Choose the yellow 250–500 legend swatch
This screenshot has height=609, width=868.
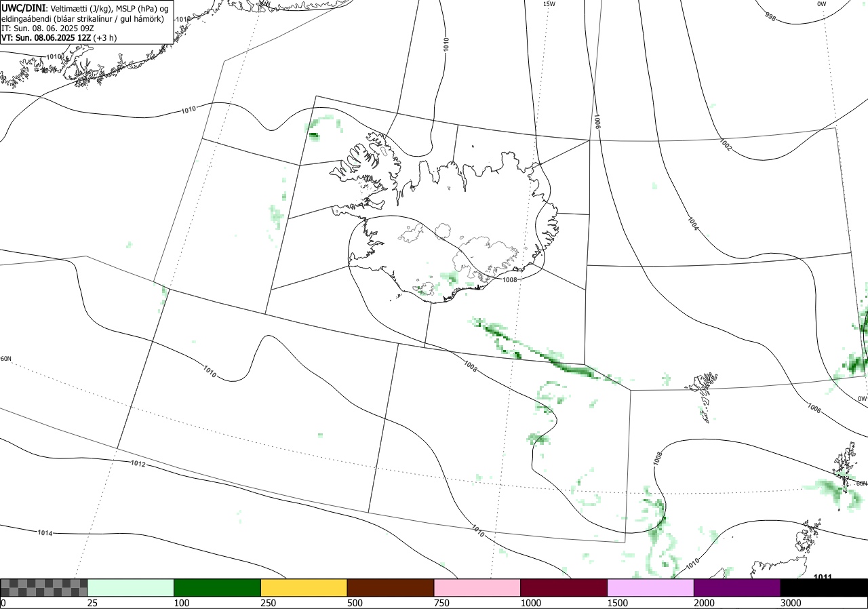304,587
